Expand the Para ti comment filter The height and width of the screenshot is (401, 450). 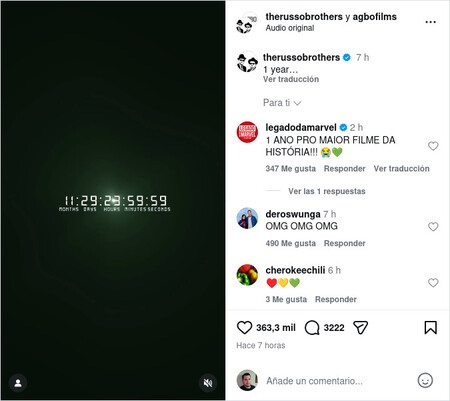click(282, 103)
